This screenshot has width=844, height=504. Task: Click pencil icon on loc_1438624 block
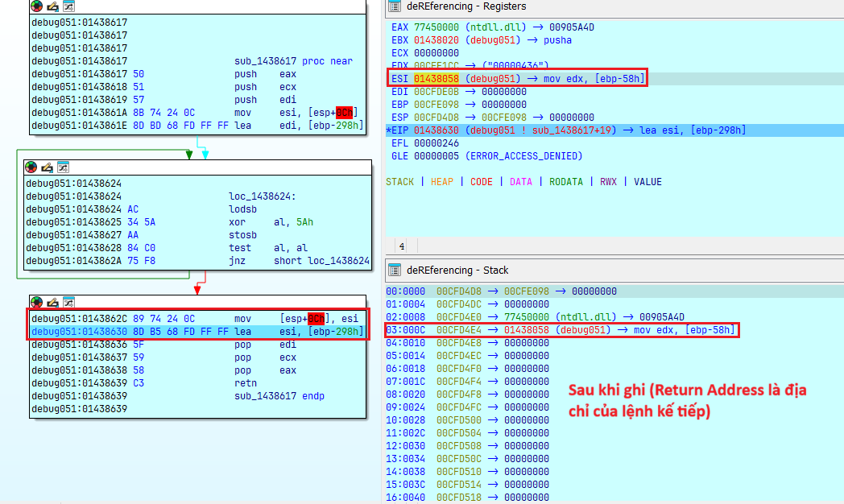[x=47, y=167]
